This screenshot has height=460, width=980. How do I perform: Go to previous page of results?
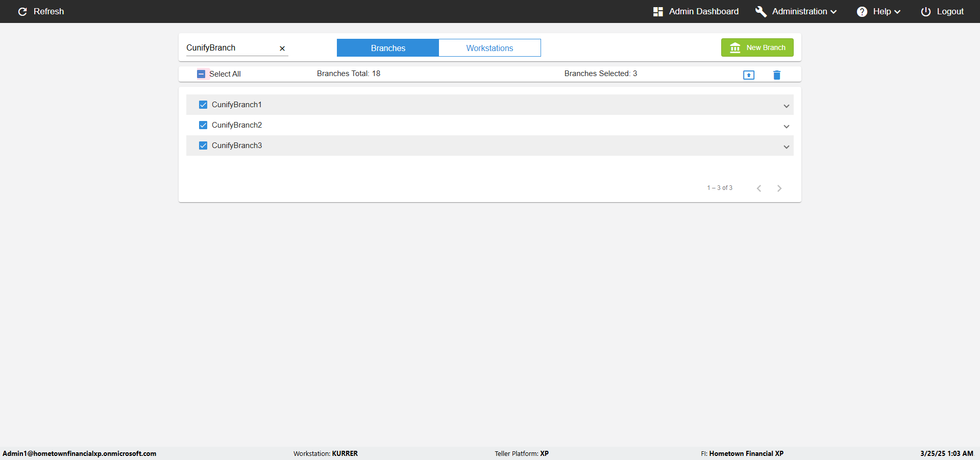pos(759,188)
